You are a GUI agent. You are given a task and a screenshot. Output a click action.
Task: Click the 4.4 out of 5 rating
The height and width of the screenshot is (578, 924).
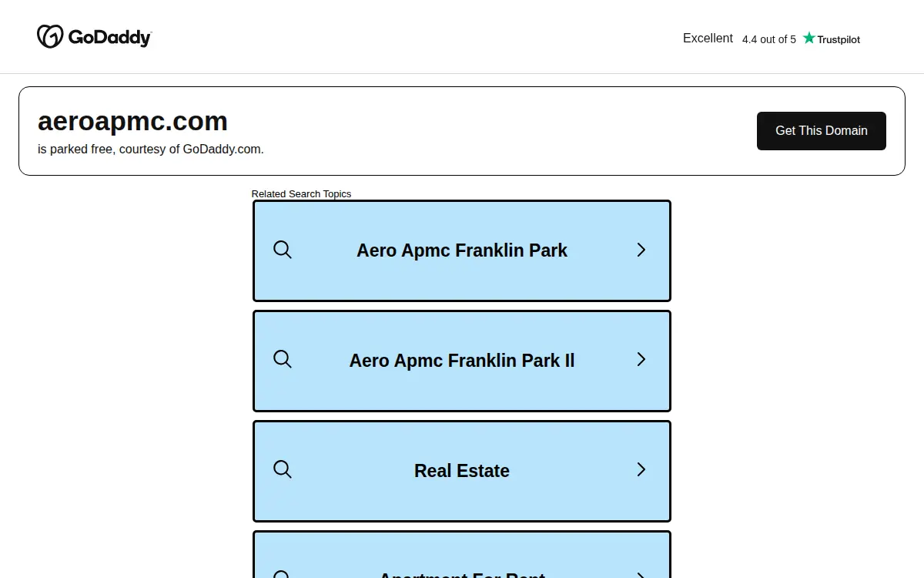[769, 39]
